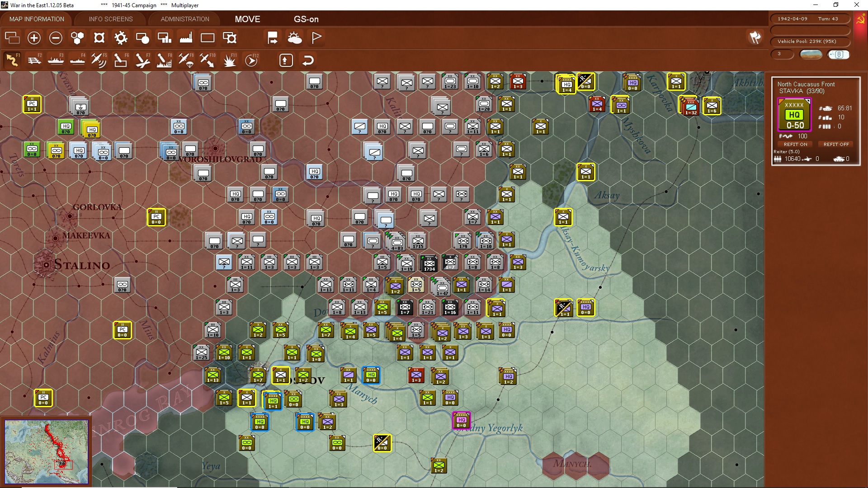Toggle the hex grid display icon
Image resolution: width=868 pixels, height=488 pixels.
(x=77, y=38)
